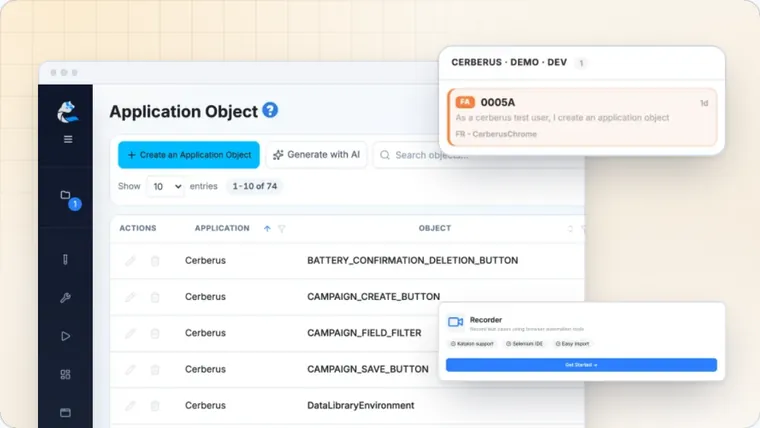
Task: Click the FA badge on card 0005A
Action: click(x=465, y=102)
